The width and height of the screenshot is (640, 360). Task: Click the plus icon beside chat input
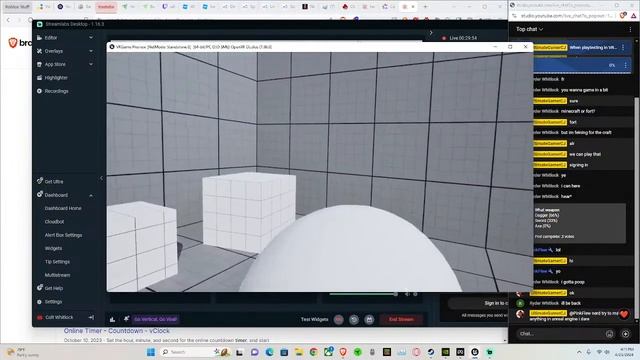tap(626, 334)
